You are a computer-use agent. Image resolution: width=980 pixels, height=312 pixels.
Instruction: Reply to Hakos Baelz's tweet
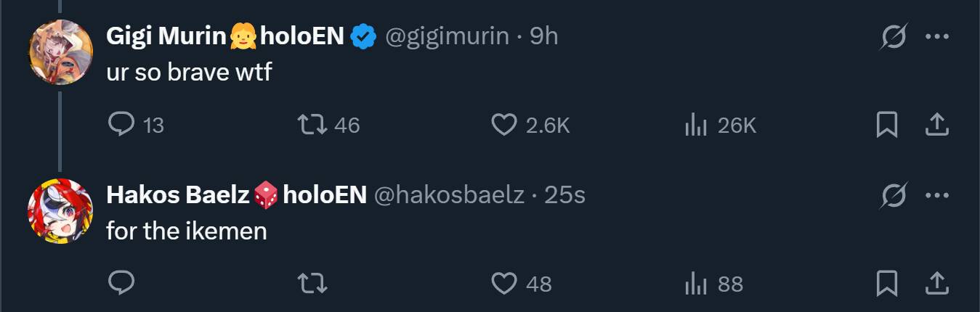click(120, 282)
